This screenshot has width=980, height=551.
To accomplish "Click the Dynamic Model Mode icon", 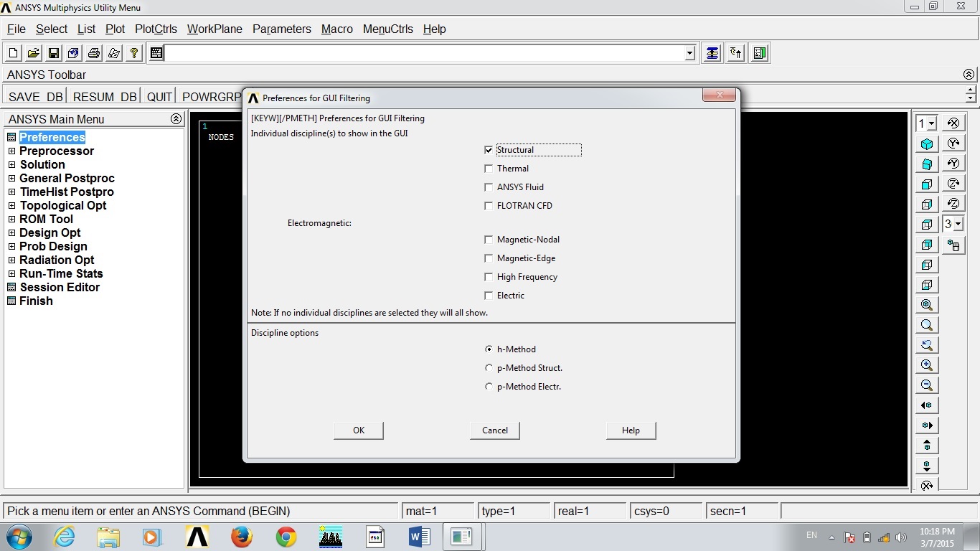I will pos(953,245).
